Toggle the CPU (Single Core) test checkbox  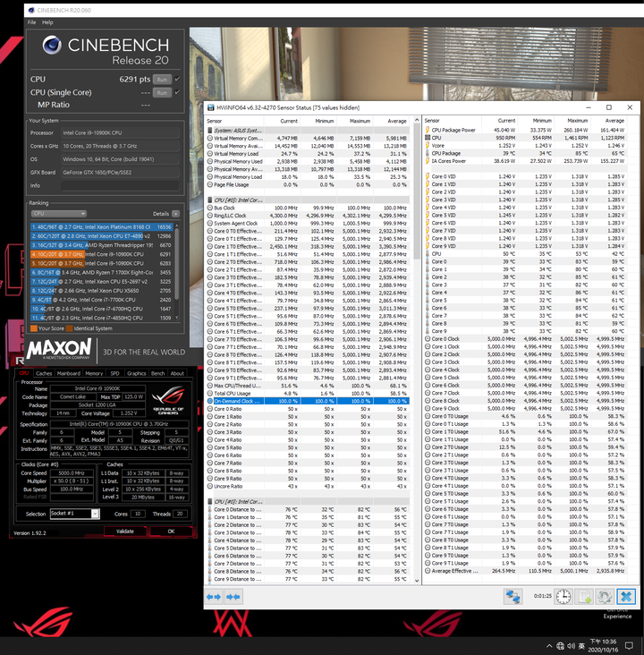178,92
